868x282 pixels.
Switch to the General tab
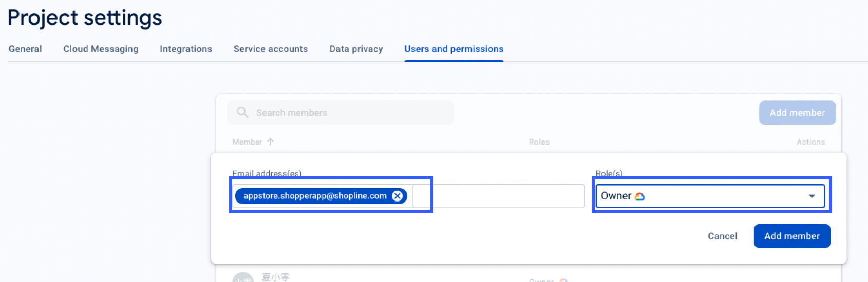25,49
